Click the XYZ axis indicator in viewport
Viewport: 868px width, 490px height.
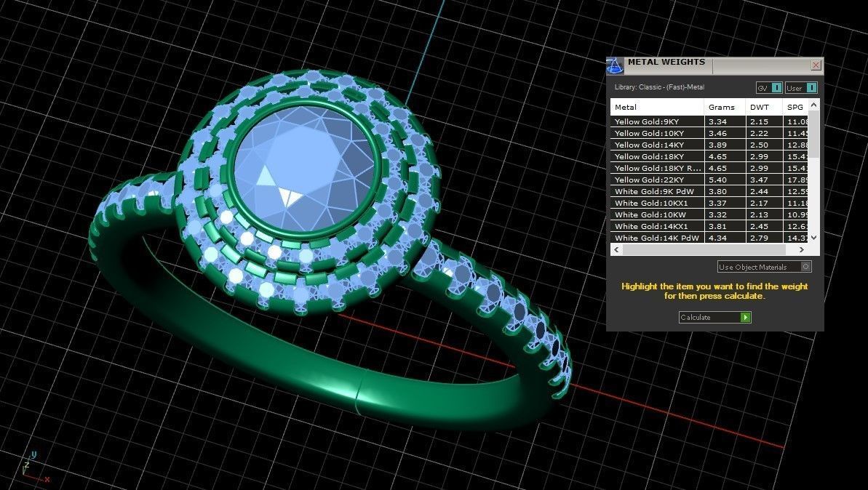click(34, 467)
